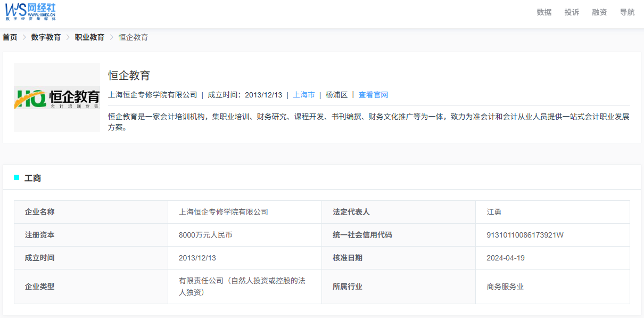Image resolution: width=644 pixels, height=318 pixels.
Task: Click the last breadcrumb item 恒企教育
Action: 133,37
